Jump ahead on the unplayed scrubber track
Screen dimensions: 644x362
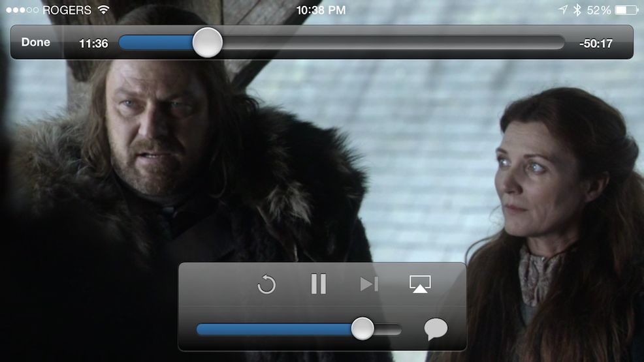[x=393, y=42]
